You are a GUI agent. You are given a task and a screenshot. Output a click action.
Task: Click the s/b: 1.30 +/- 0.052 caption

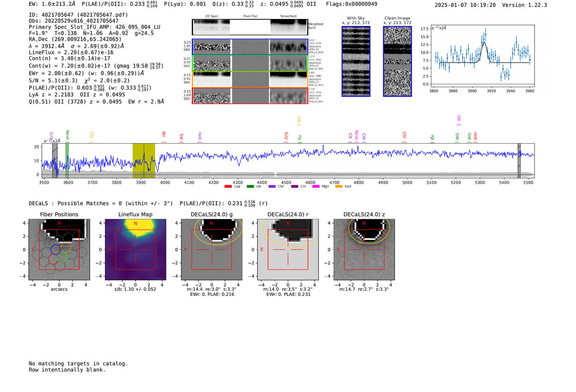pyautogui.click(x=135, y=289)
